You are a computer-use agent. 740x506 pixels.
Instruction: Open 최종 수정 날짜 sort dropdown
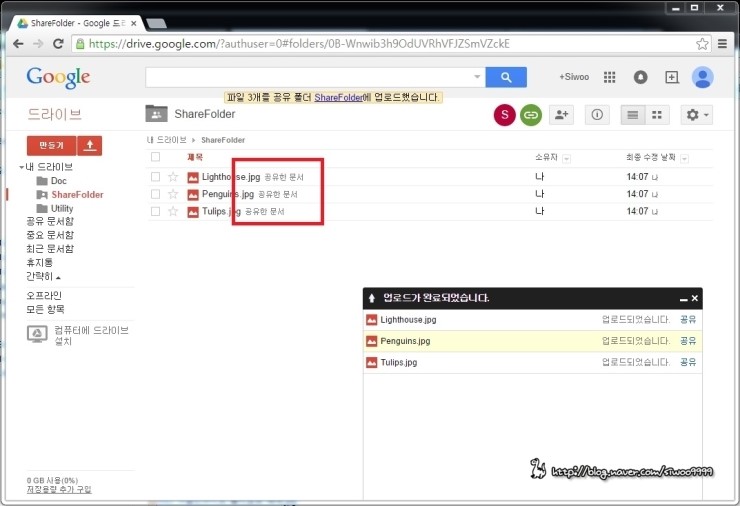click(684, 159)
